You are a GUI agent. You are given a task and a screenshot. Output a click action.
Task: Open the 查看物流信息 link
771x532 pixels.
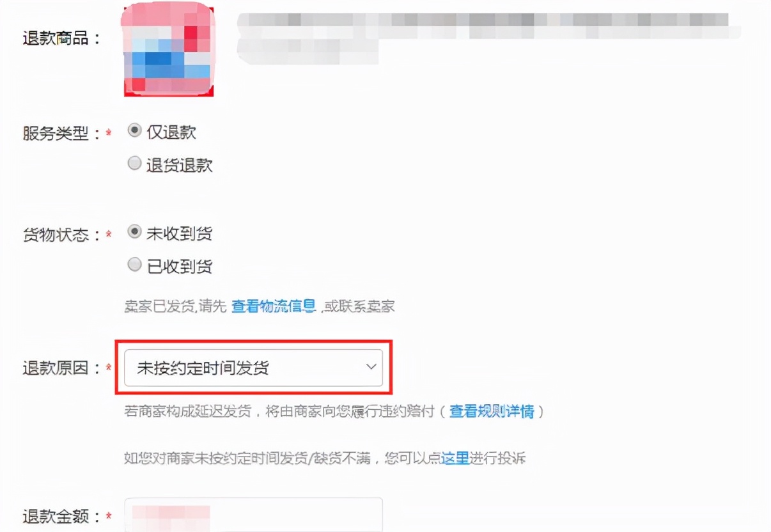tap(274, 306)
